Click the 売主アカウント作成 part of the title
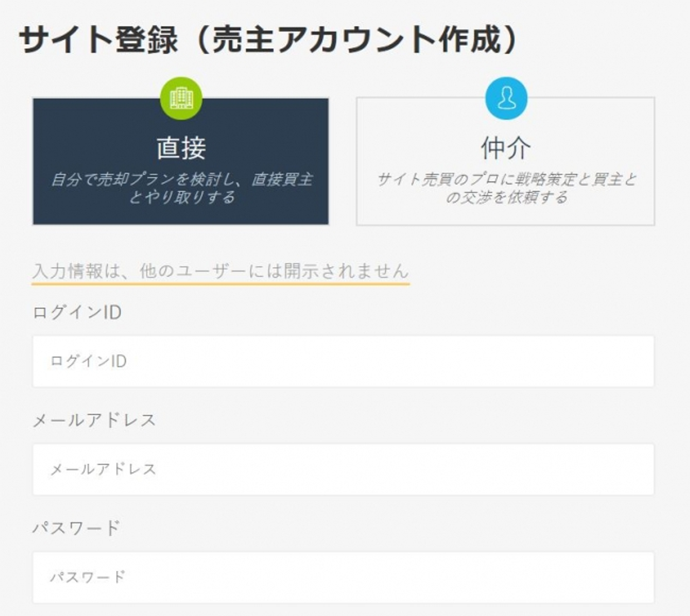 coord(357,39)
